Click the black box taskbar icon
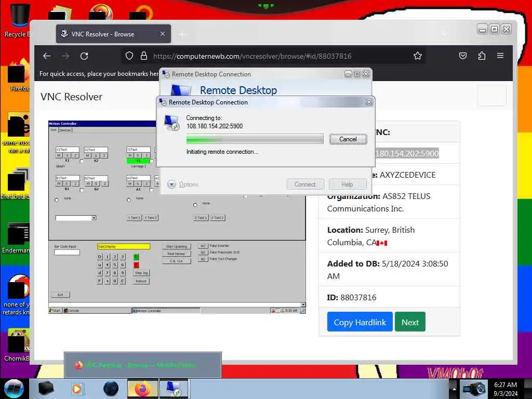The image size is (532, 399). [46, 389]
